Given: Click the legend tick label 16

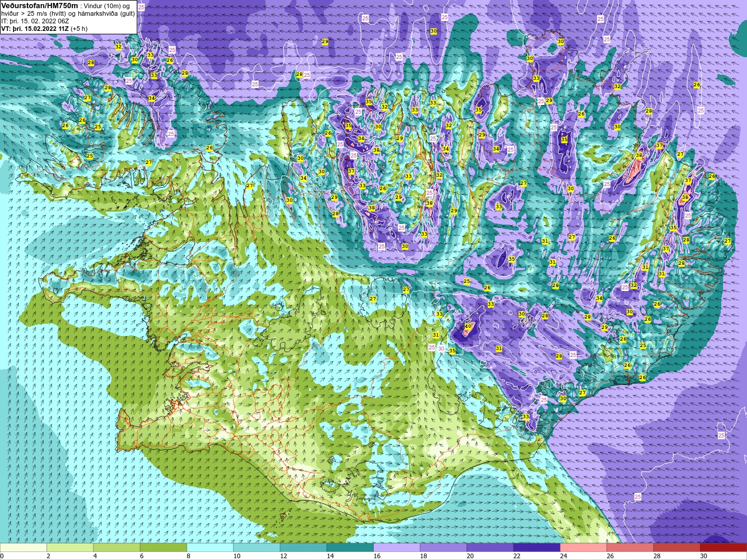Looking at the screenshot, I should point(377,556).
